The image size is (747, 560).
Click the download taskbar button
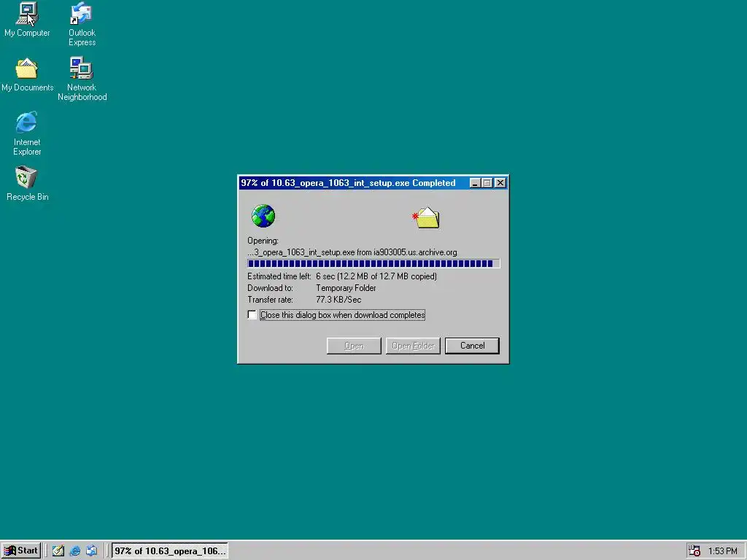tap(170, 551)
